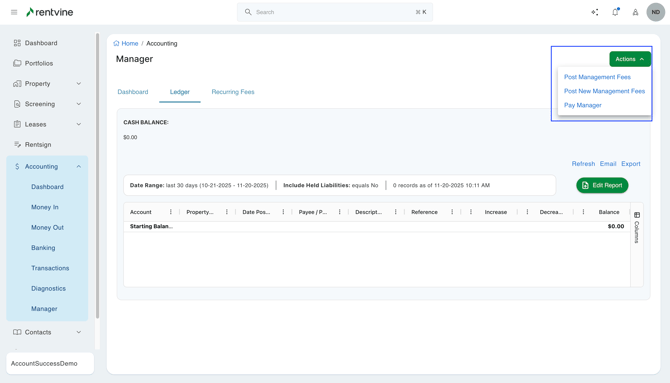
Task: Sort by the Balance column header
Action: pos(609,212)
